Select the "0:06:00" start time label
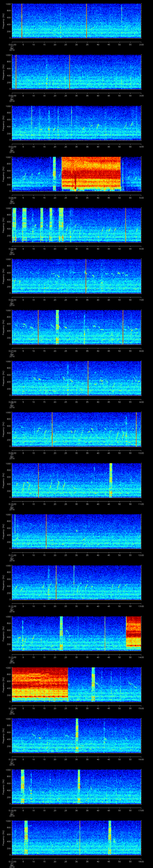Screen dimensions: 153x868 tap(12, 300)
